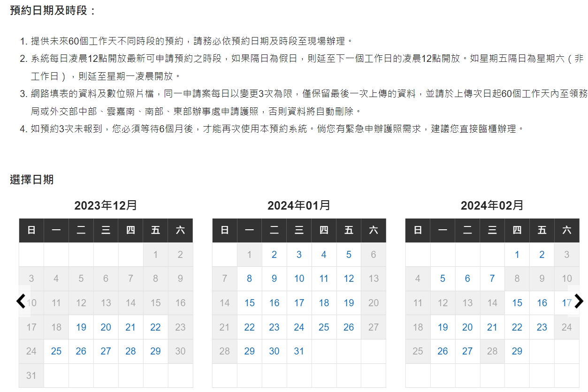
Task: Click February 7 in 2024年02月 calendar
Action: 492,279
